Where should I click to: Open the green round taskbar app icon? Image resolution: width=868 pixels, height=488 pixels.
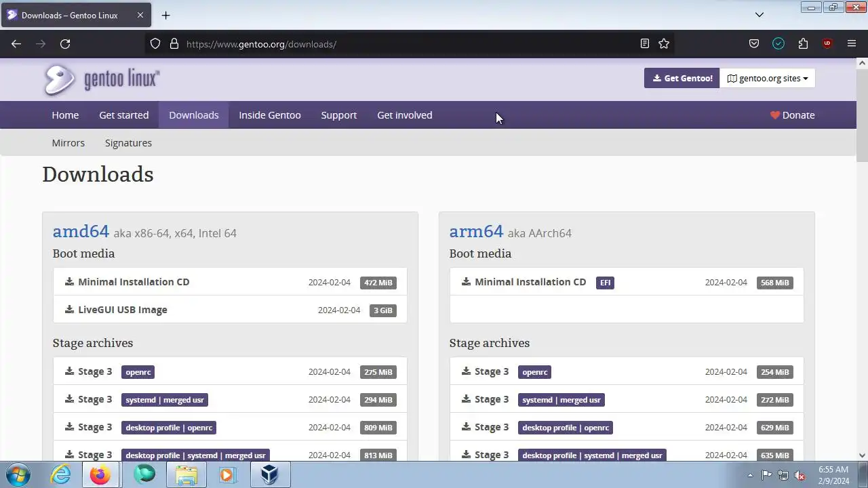(x=144, y=474)
